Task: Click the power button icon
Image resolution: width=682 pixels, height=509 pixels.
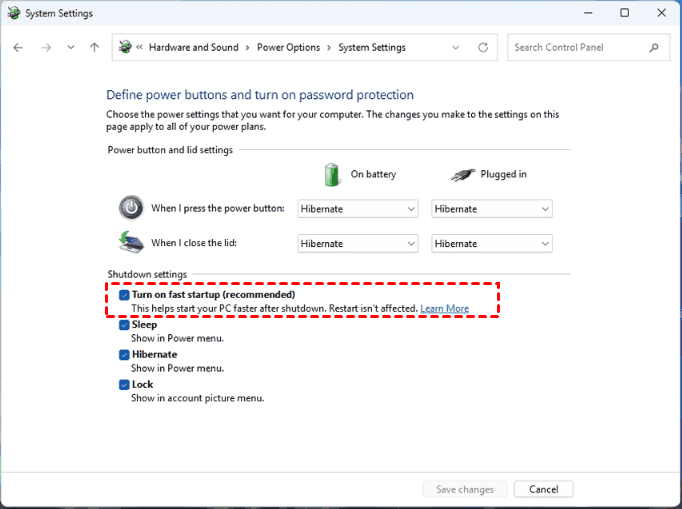Action: coord(131,208)
